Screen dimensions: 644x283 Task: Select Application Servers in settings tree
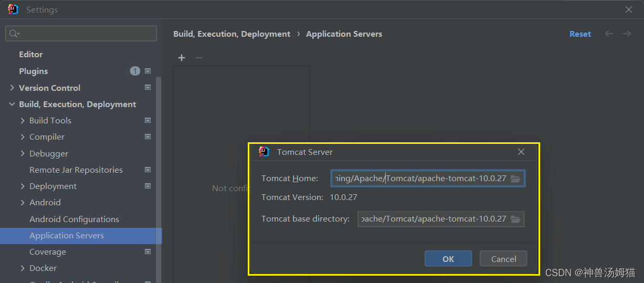tap(81, 235)
